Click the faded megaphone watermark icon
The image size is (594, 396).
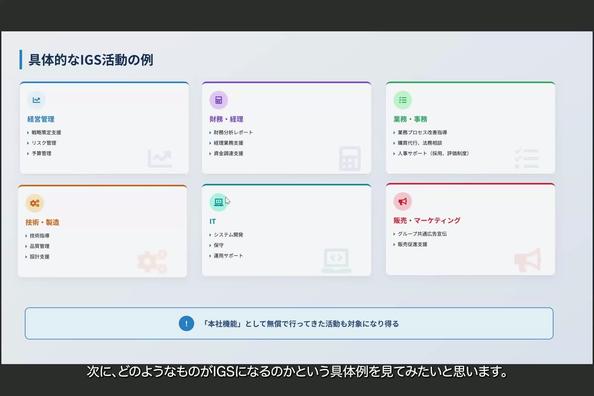pyautogui.click(x=528, y=260)
